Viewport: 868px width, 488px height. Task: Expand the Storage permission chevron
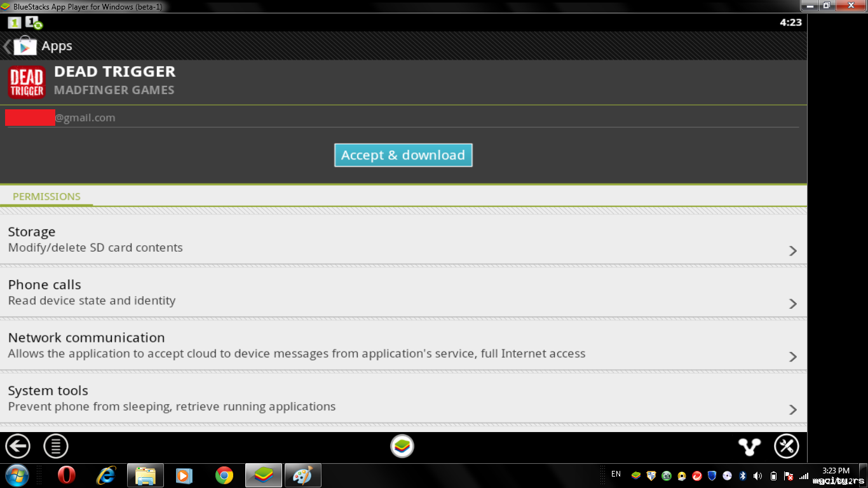click(793, 251)
